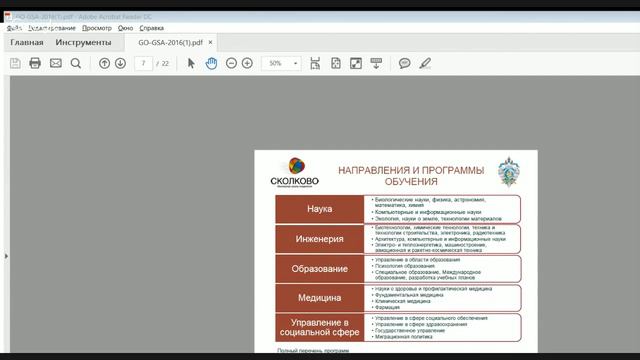Click the page number input field
The height and width of the screenshot is (360, 640).
click(x=143, y=63)
